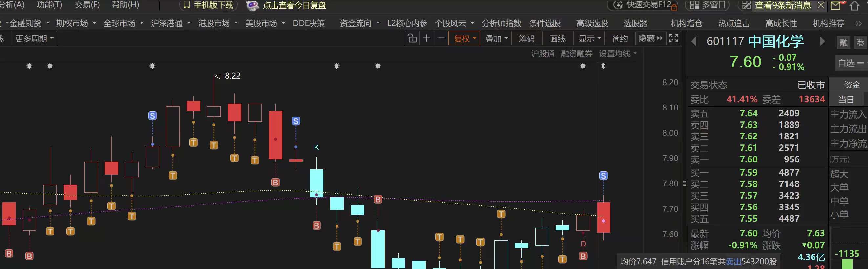Image resolution: width=868 pixels, height=269 pixels.
Task: Click 画线 drawing button
Action: pos(558,38)
